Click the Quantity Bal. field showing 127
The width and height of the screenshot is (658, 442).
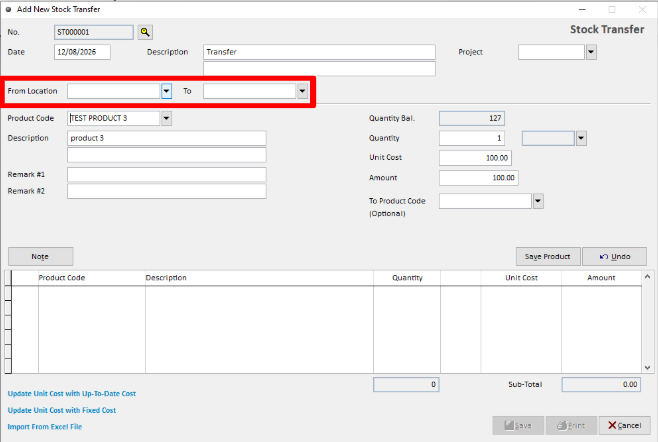pyautogui.click(x=472, y=118)
